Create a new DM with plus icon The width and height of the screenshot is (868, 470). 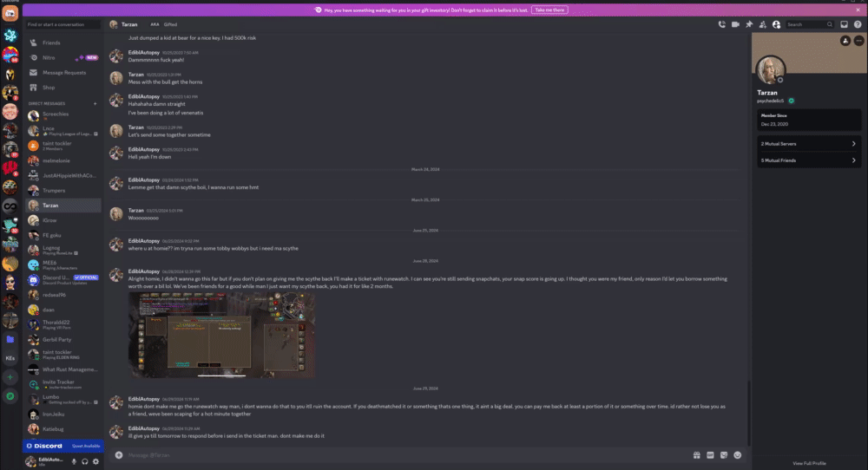(95, 103)
